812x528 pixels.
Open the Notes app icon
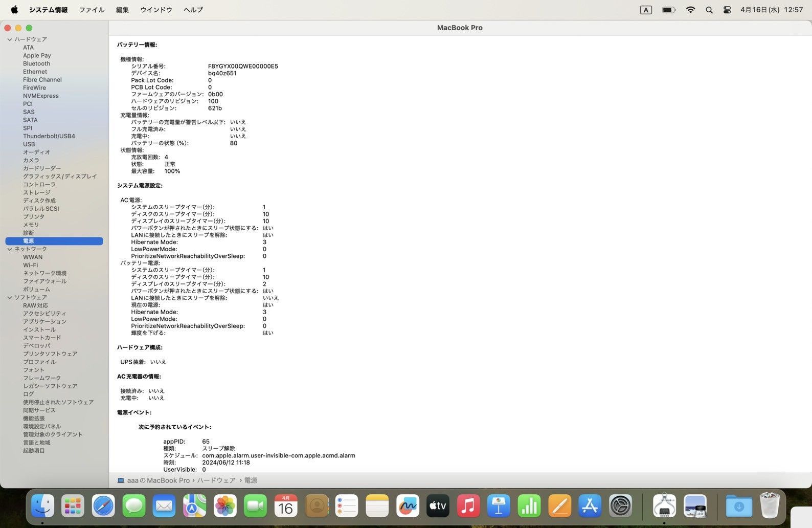377,506
